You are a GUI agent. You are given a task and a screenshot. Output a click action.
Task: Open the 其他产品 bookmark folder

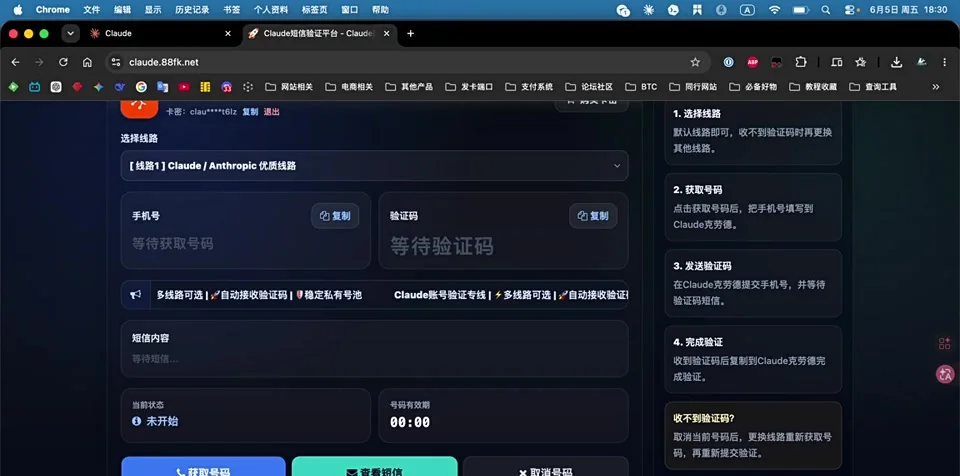tap(409, 87)
